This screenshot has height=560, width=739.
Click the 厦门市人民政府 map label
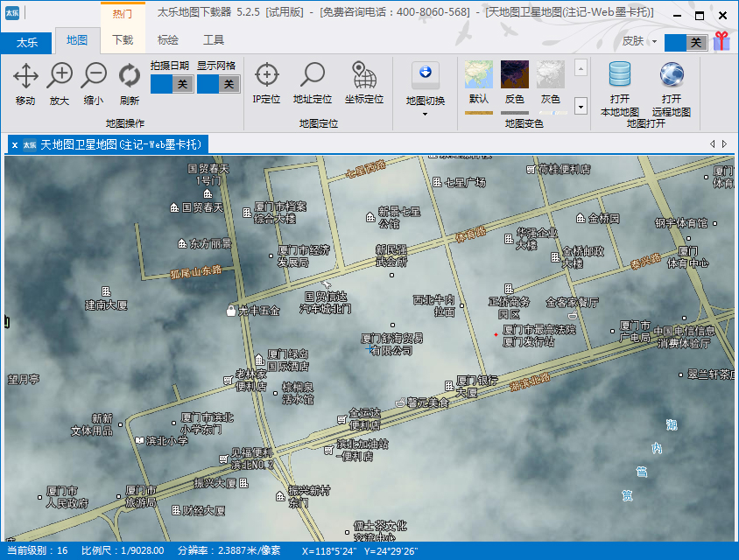(x=67, y=497)
